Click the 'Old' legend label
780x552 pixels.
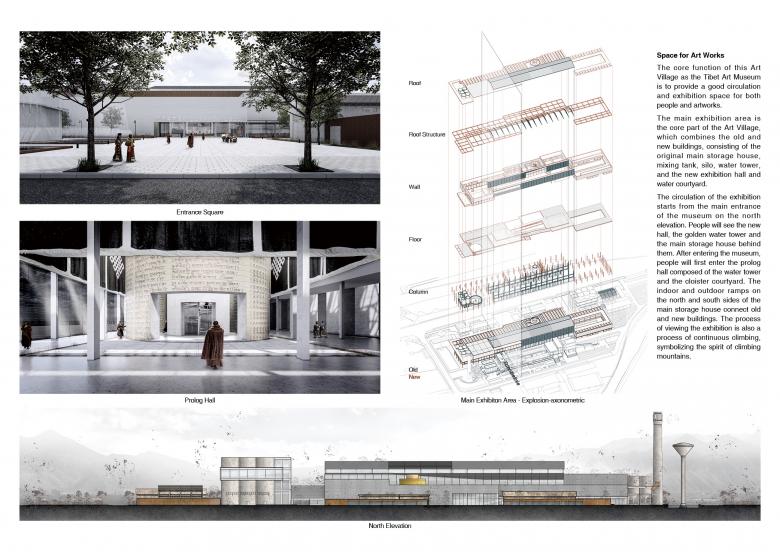(412, 369)
